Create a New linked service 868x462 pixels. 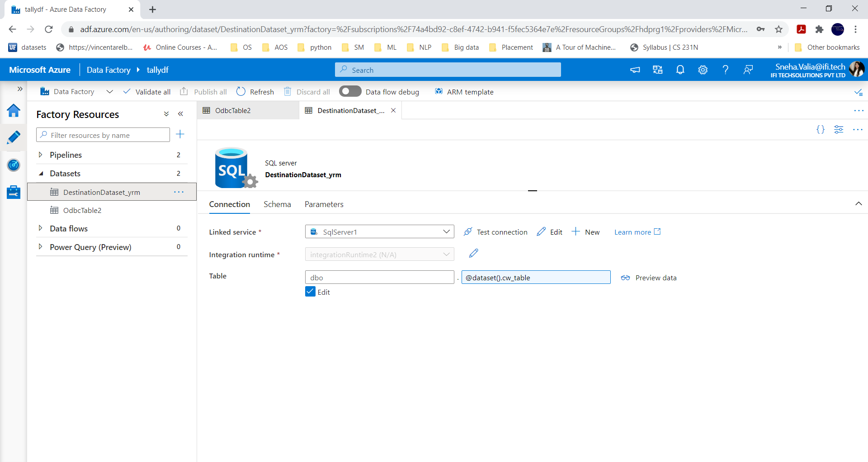tap(586, 232)
